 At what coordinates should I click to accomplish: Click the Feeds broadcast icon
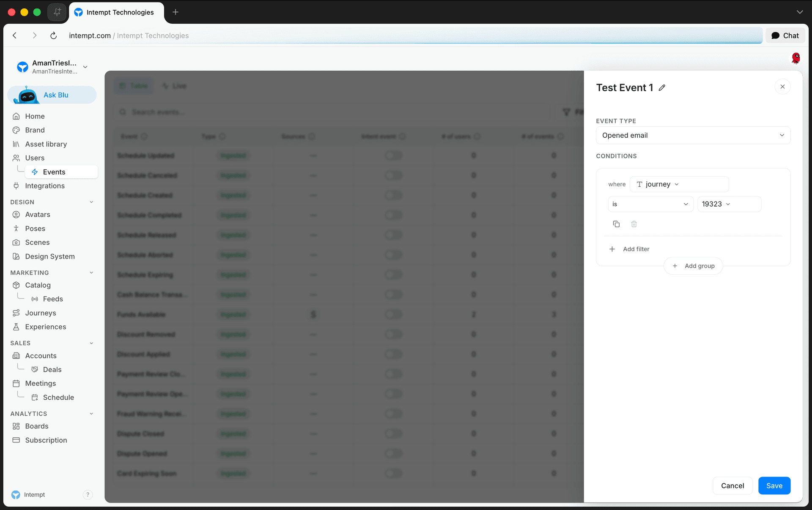click(35, 299)
